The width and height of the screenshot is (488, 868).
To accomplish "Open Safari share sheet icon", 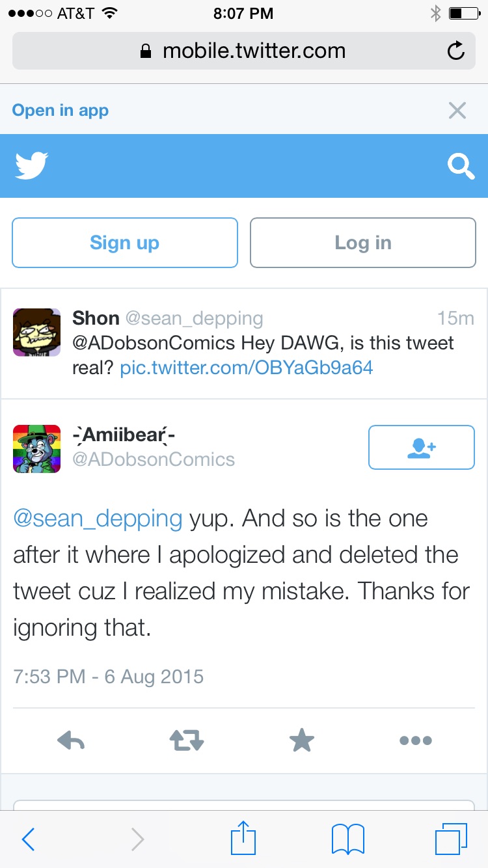I will tap(244, 838).
